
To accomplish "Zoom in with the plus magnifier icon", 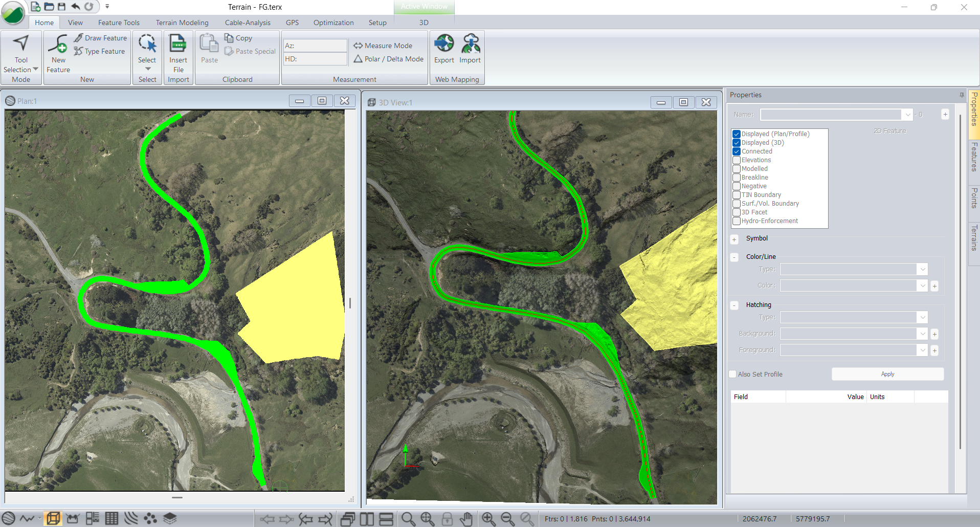I will pyautogui.click(x=488, y=519).
